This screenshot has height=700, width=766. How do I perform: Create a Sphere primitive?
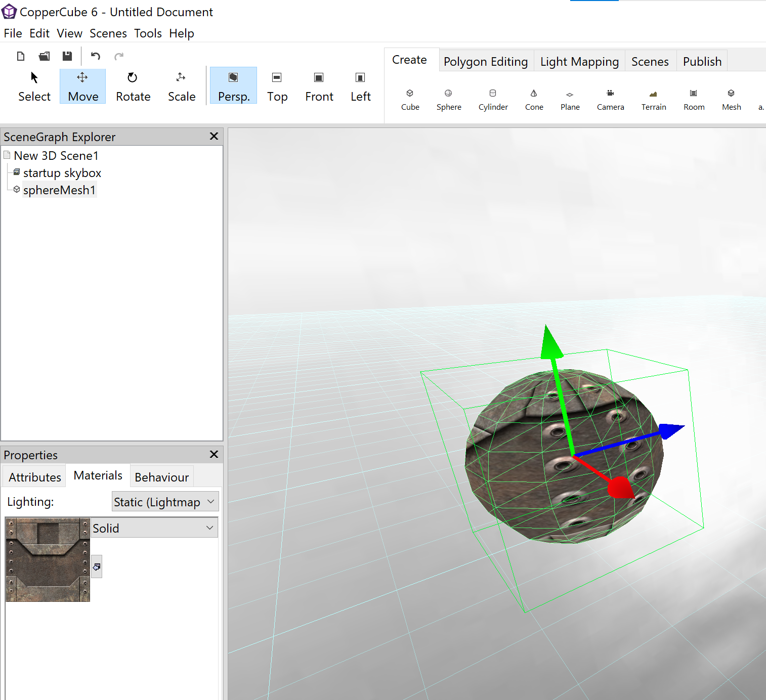tap(449, 99)
